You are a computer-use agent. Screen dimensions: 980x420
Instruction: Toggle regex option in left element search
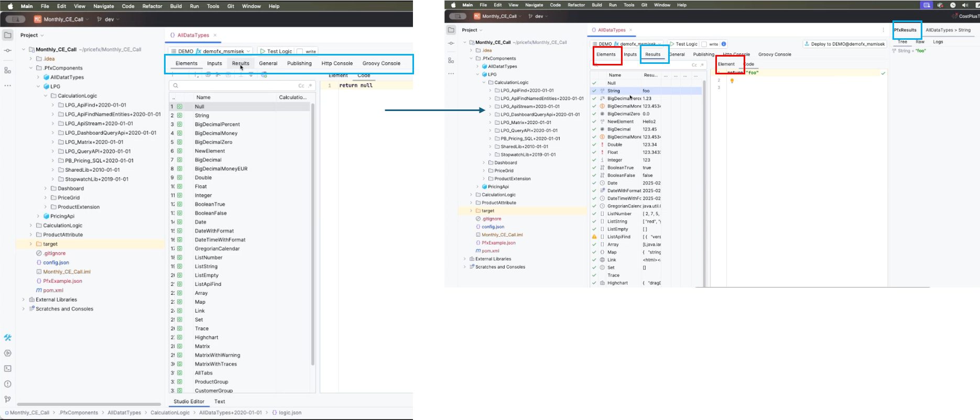click(x=310, y=85)
